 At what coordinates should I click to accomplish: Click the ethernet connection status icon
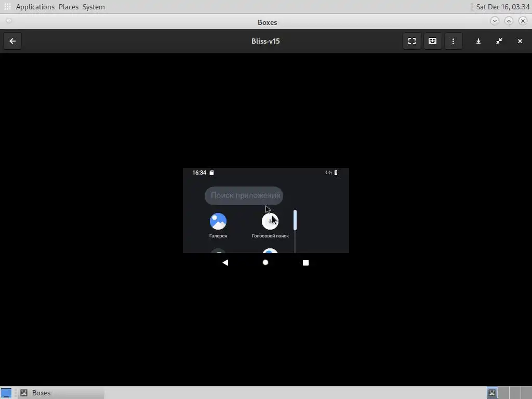point(328,172)
